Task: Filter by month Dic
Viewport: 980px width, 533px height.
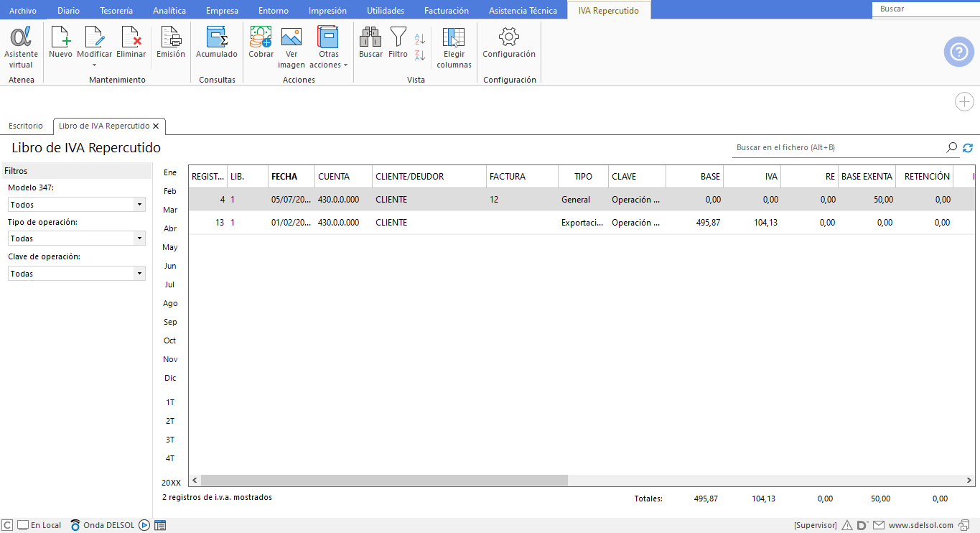Action: tap(170, 378)
